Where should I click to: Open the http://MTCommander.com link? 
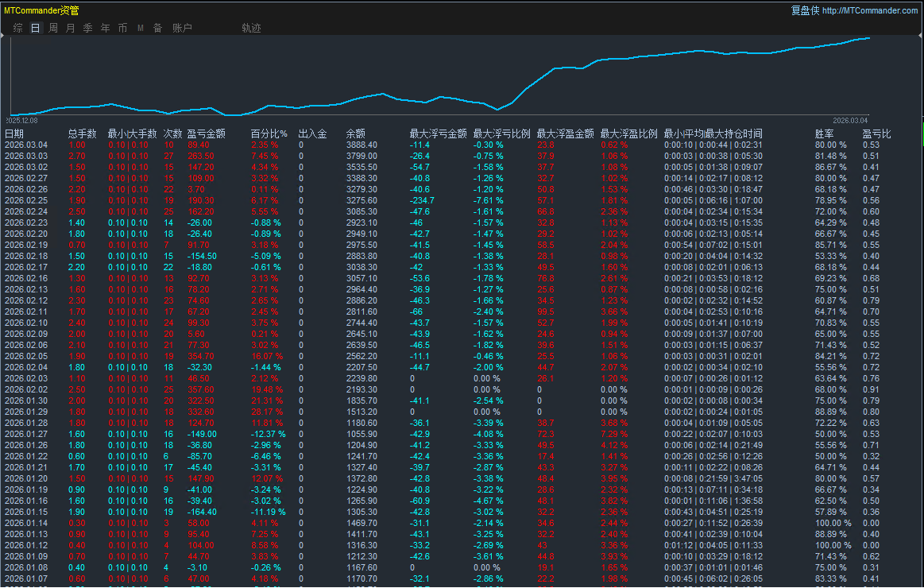click(870, 10)
